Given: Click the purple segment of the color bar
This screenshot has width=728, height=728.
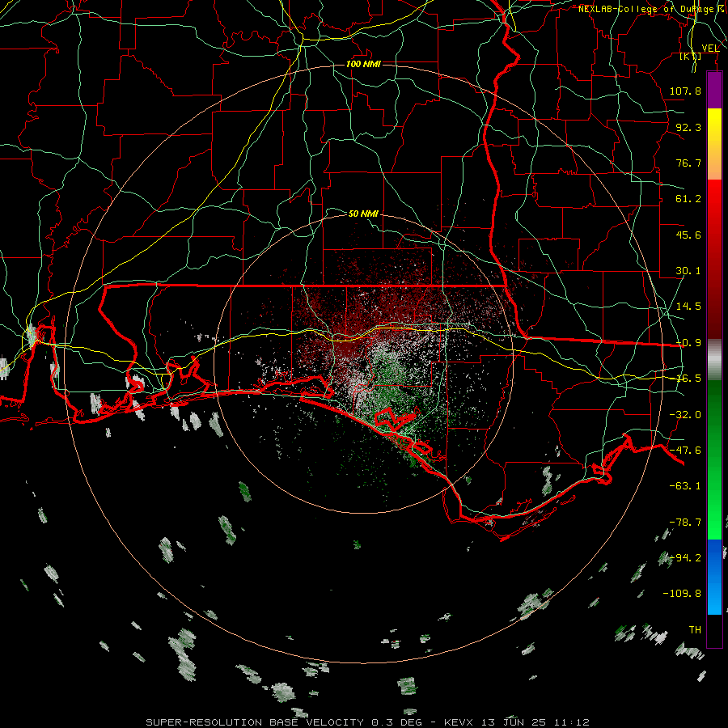Looking at the screenshot, I should point(714,90).
